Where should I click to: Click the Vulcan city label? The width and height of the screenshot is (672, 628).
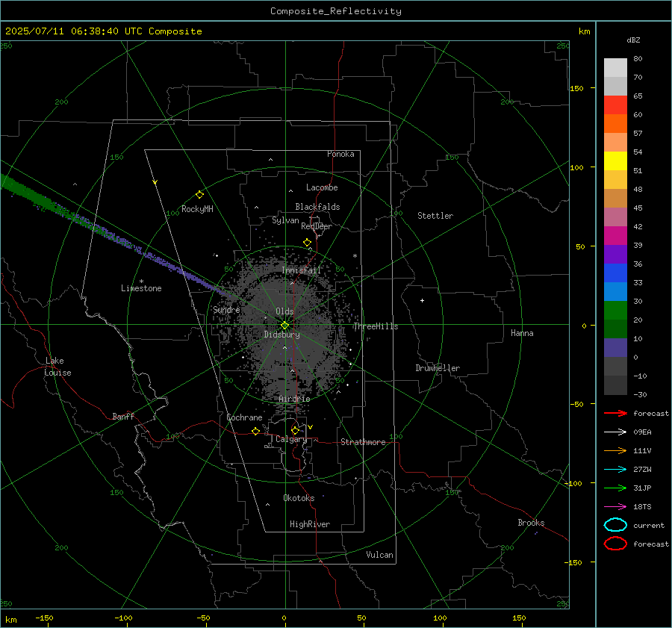pyautogui.click(x=379, y=555)
